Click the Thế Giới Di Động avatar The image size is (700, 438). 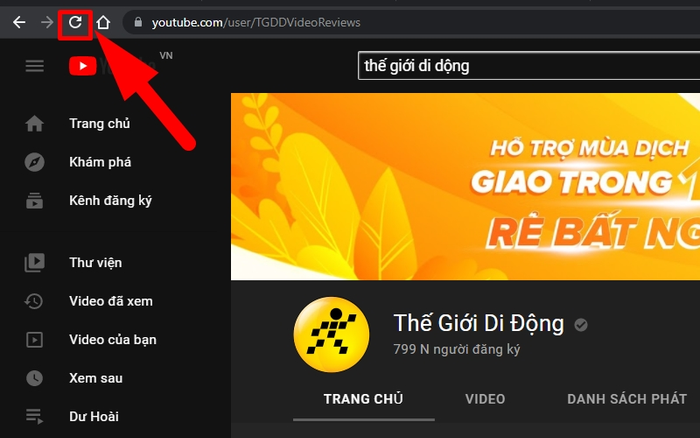(332, 334)
